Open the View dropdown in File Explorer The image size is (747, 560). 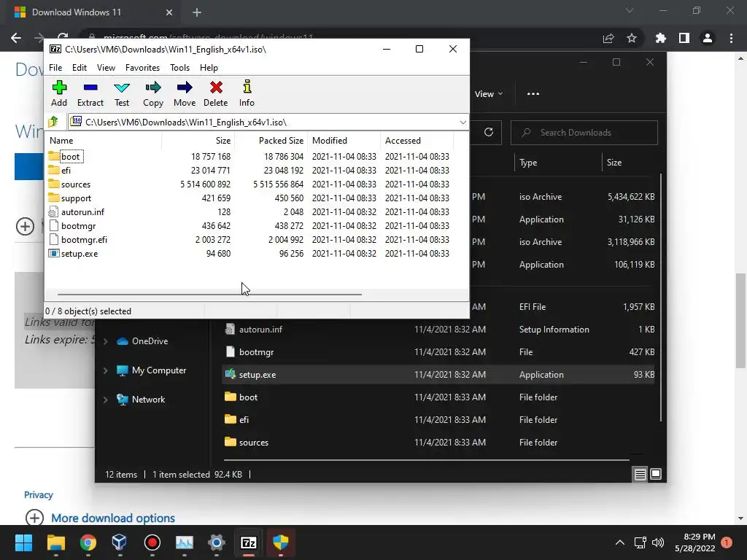point(488,94)
